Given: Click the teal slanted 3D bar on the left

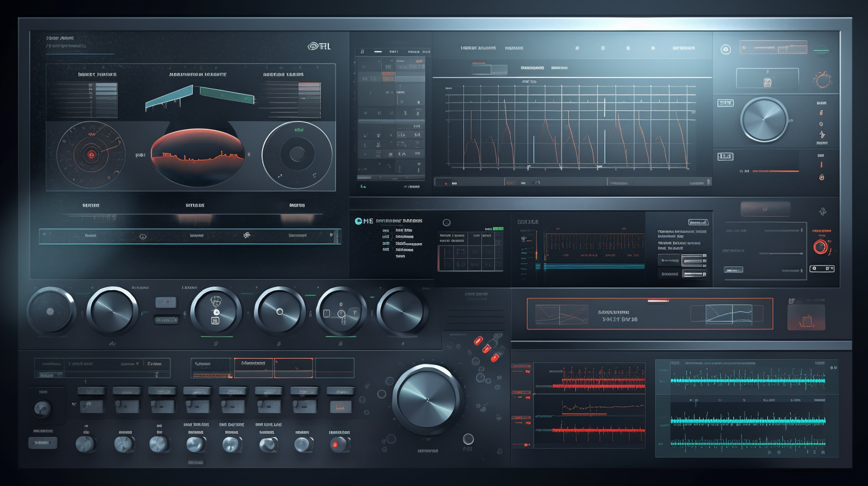Looking at the screenshot, I should 169,98.
